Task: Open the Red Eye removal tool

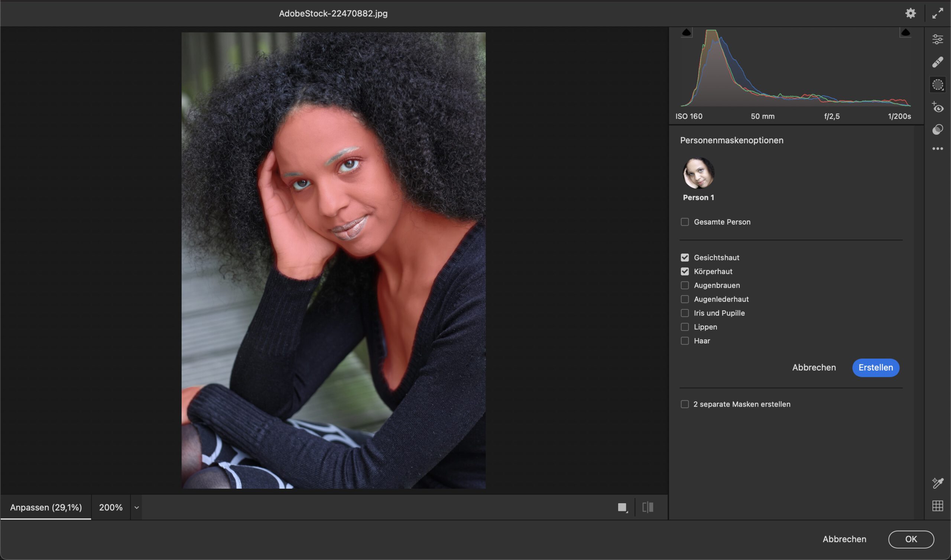Action: coord(937,108)
